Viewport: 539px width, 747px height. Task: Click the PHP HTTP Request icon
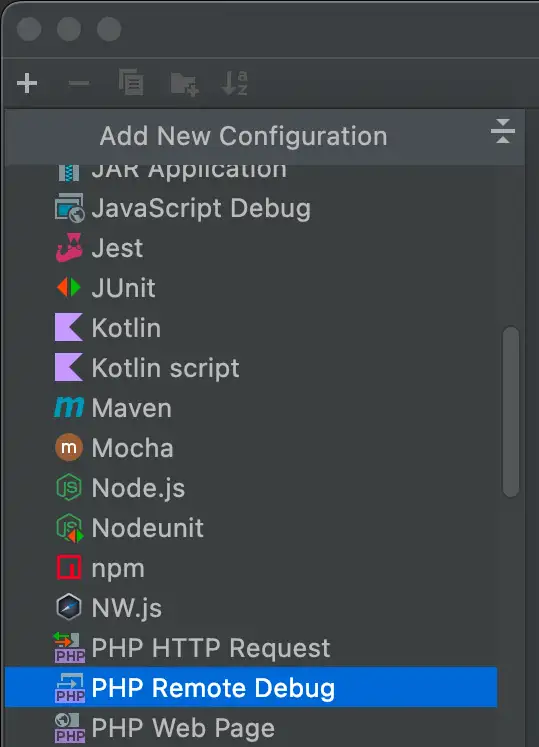point(70,647)
